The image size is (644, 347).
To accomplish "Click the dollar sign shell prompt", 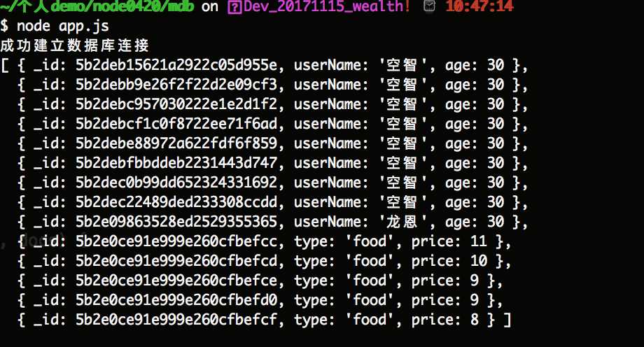I will 5,27.
